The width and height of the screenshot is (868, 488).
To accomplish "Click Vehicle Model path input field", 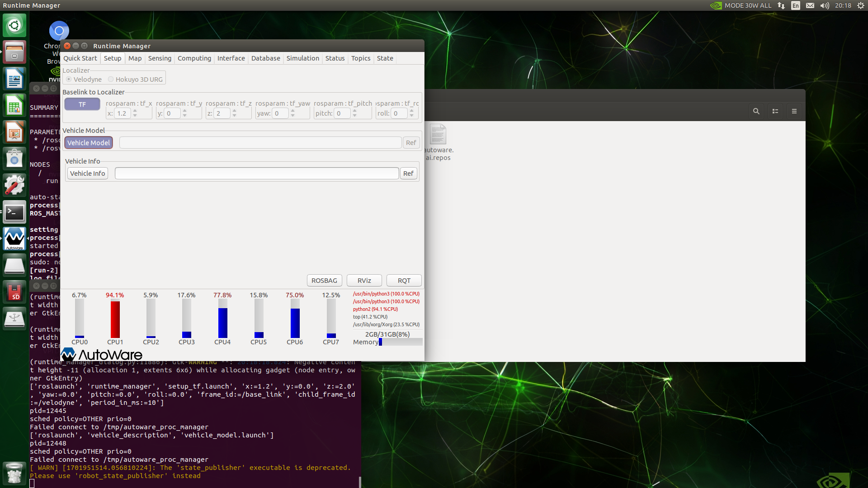I will coord(260,143).
